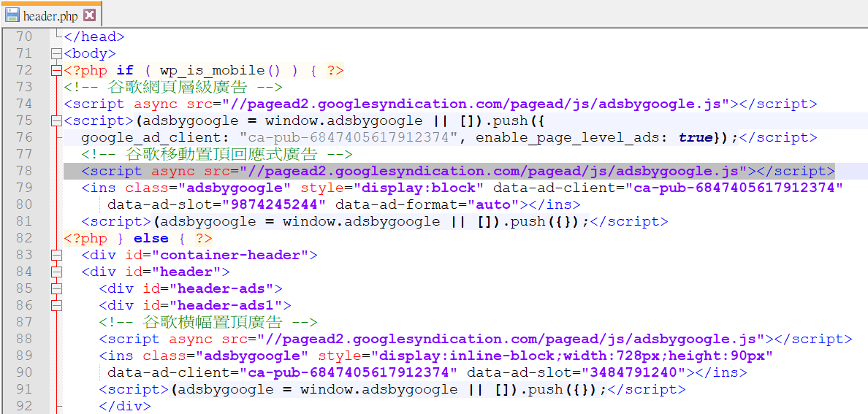Collapse fold at line 71 body tag
This screenshot has height=414, width=868.
pyautogui.click(x=56, y=54)
